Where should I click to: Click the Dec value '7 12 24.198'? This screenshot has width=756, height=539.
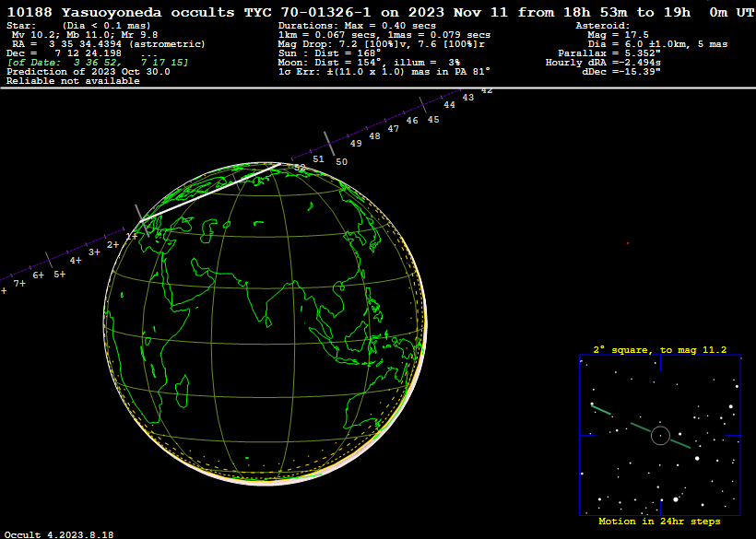89,53
